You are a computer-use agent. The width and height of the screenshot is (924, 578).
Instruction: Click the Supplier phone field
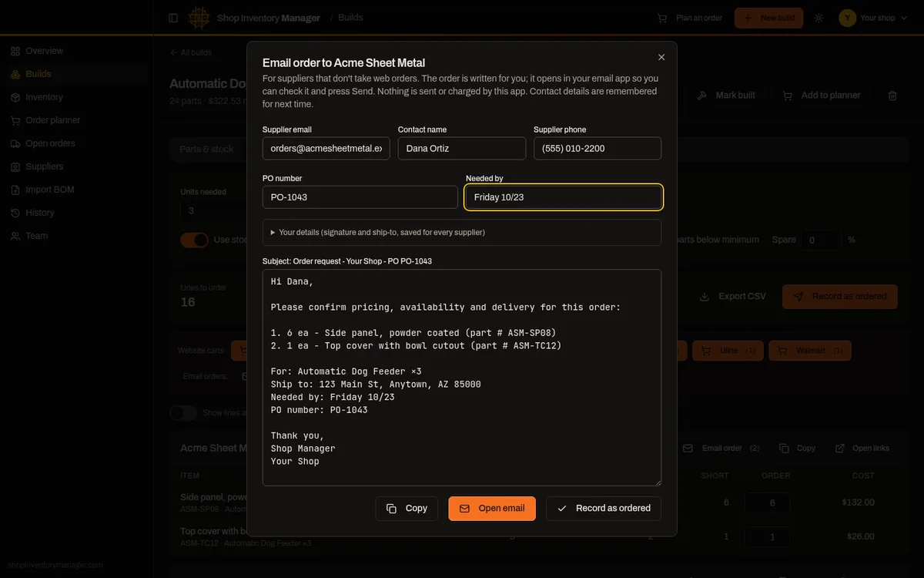coord(598,148)
